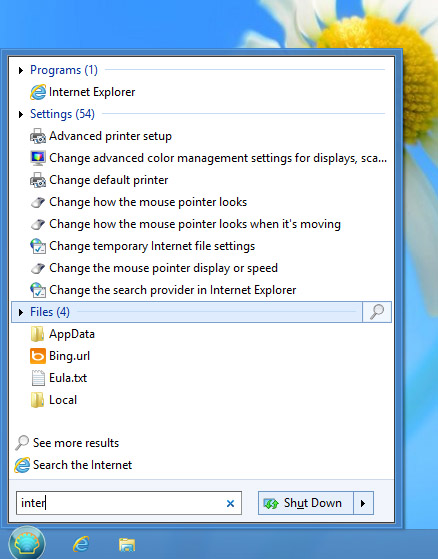Click mouse icon beside 'pointer looks when it's moving'
This screenshot has width=438, height=559.
point(38,224)
